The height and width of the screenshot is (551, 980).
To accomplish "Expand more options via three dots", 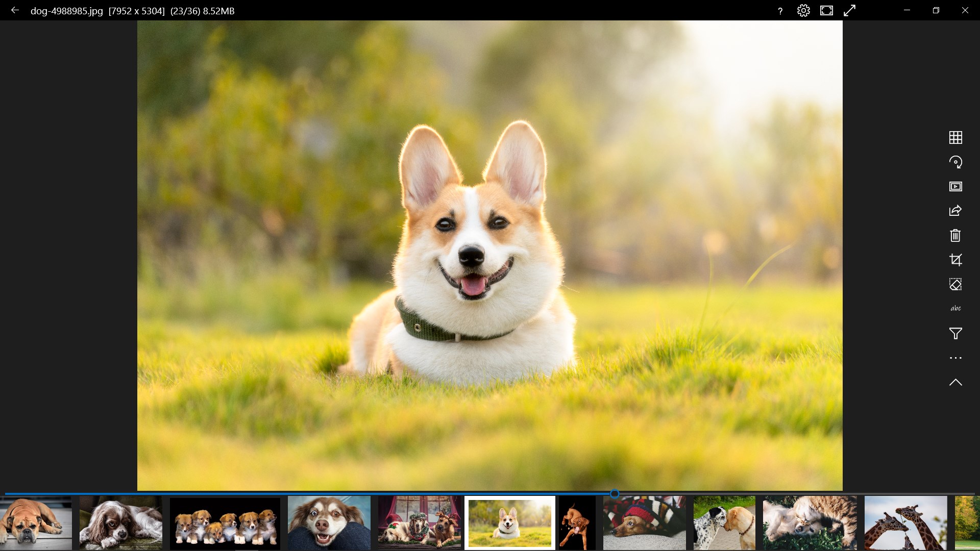I will point(955,358).
